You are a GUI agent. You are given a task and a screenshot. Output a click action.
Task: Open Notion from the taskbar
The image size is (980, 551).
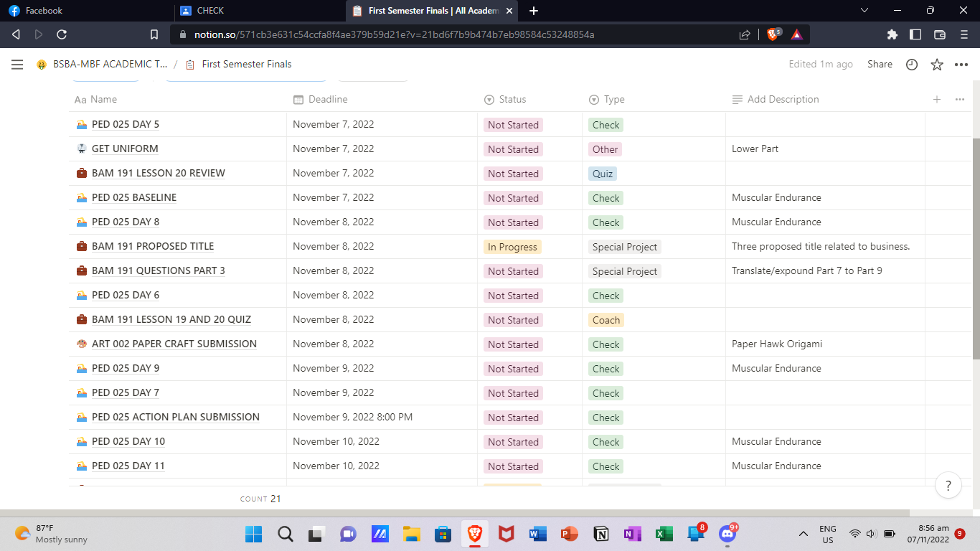click(x=601, y=534)
